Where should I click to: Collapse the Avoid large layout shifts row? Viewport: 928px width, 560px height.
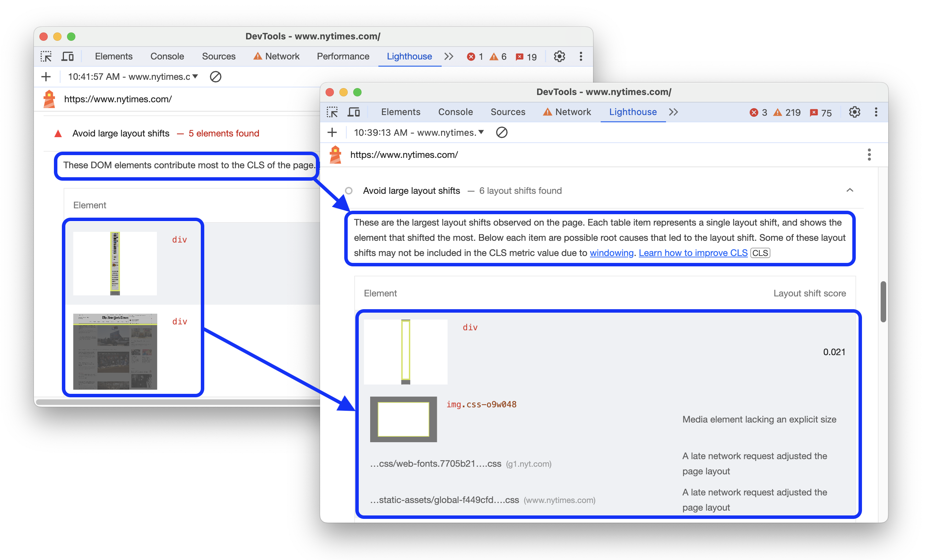tap(851, 190)
